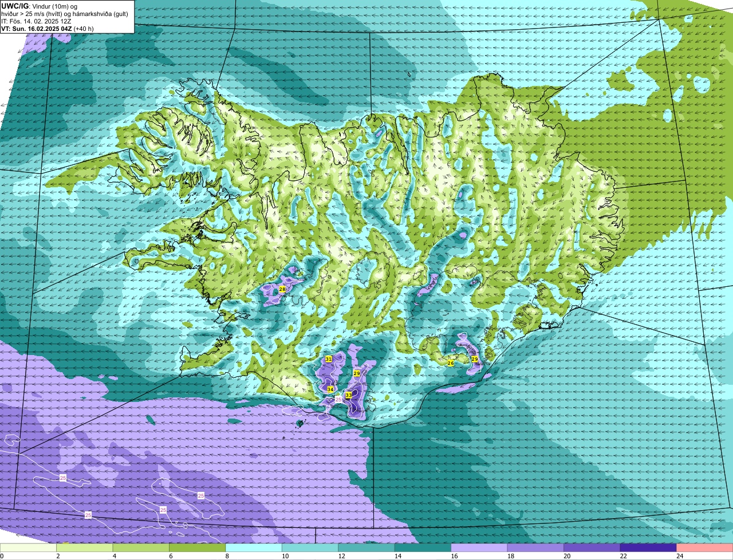Pick the pale cream 0–2 swatch on color scale

[29, 548]
